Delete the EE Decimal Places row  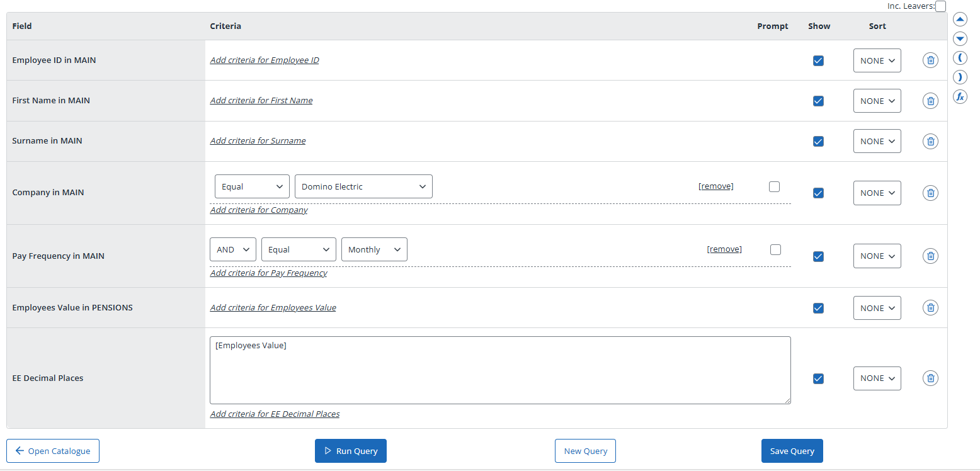(930, 378)
